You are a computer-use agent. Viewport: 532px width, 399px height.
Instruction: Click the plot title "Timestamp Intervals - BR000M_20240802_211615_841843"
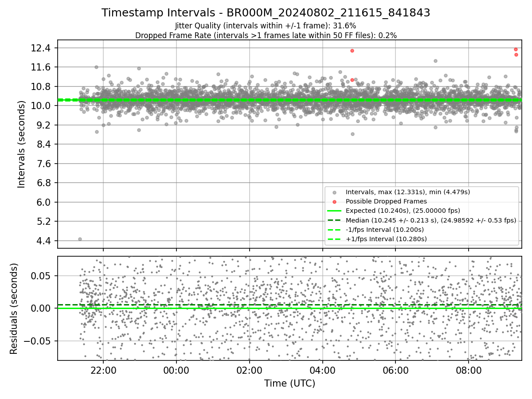point(266,13)
